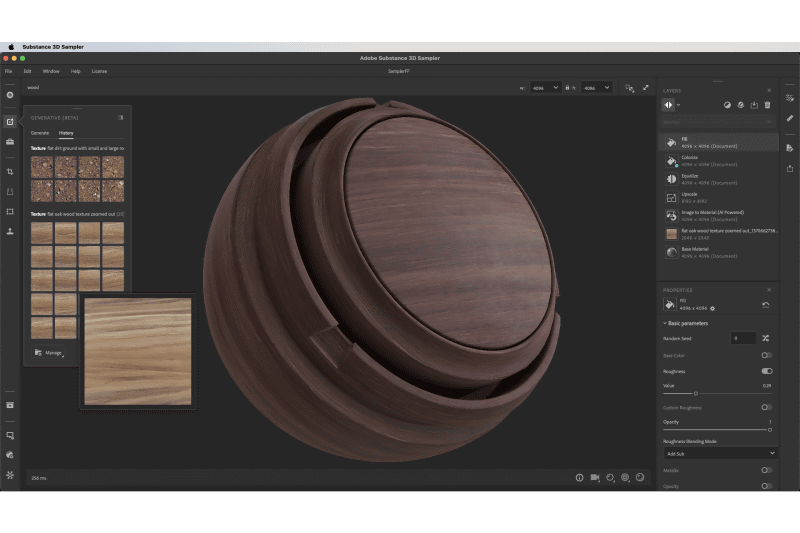
Task: Open the arrow next to the layer split icon
Action: (679, 105)
